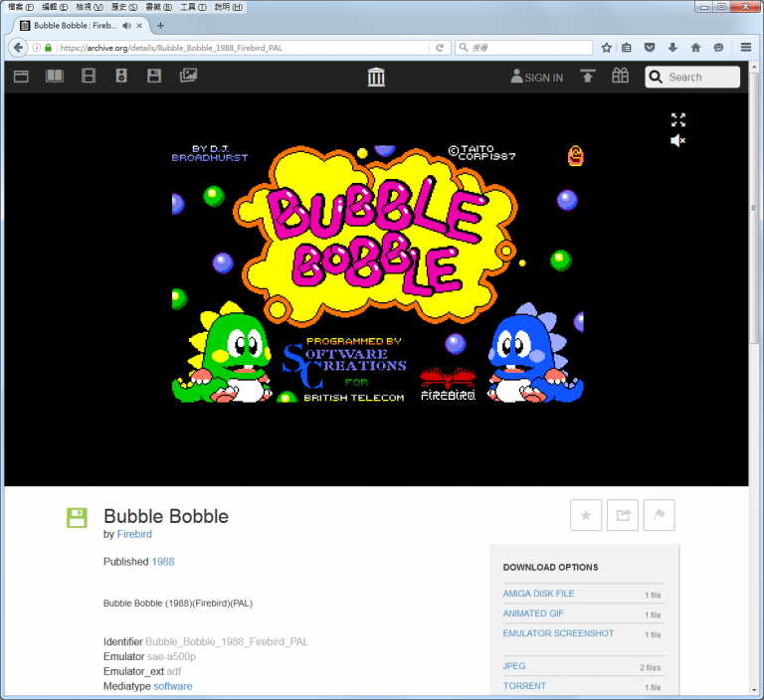This screenshot has height=700, width=764.
Task: Open the Software floppy disk icon
Action: tap(154, 76)
